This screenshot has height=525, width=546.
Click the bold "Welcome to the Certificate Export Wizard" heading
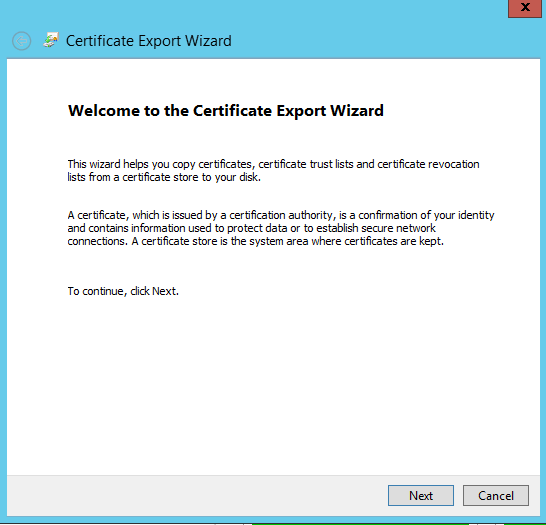[x=226, y=111]
